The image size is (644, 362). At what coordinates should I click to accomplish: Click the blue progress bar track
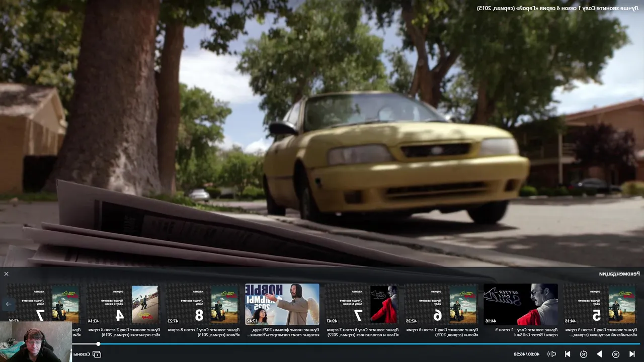370,344
